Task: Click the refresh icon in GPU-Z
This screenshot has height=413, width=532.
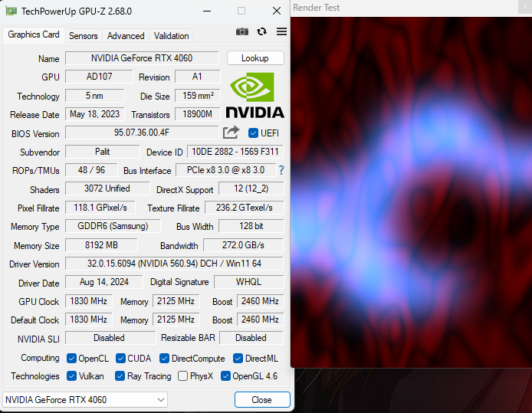Action: click(x=262, y=31)
